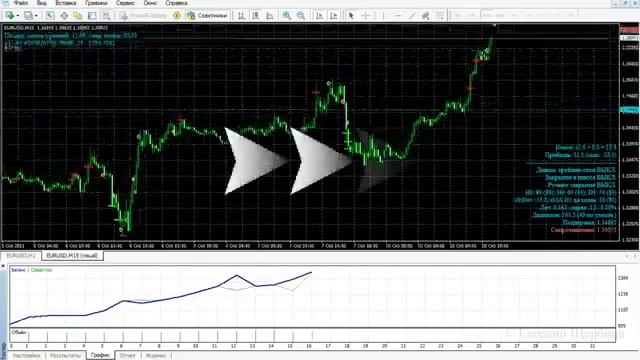Screen dimensions: 640x360
Task: Toggle the Советники auto-trading button
Action: click(x=207, y=16)
